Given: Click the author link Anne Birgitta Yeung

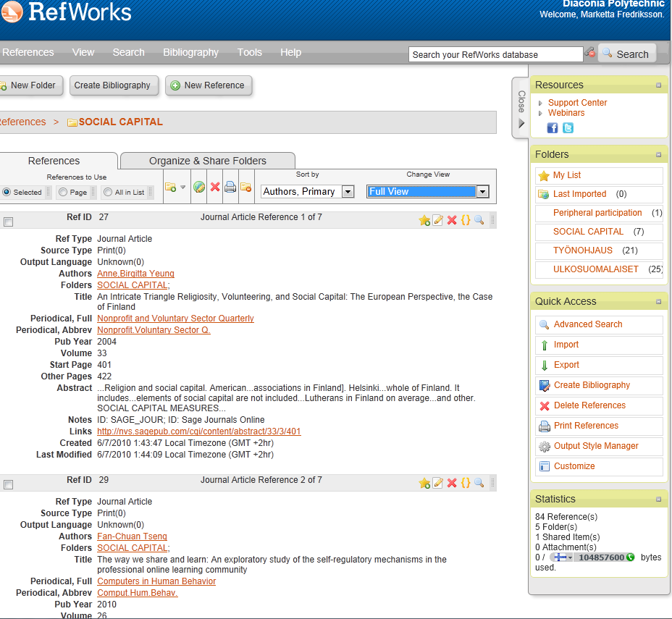Looking at the screenshot, I should tap(135, 274).
